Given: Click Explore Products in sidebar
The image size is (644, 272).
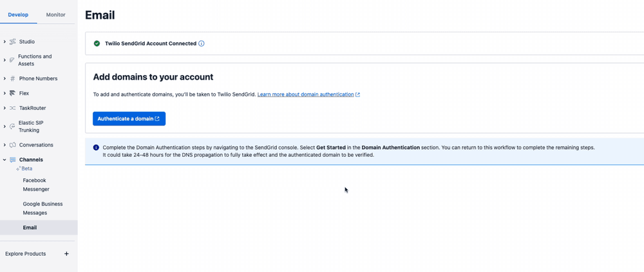Looking at the screenshot, I should (26, 254).
